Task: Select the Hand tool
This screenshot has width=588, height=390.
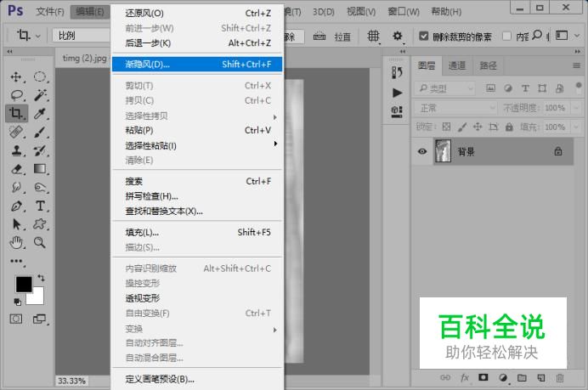Action: tap(16, 243)
